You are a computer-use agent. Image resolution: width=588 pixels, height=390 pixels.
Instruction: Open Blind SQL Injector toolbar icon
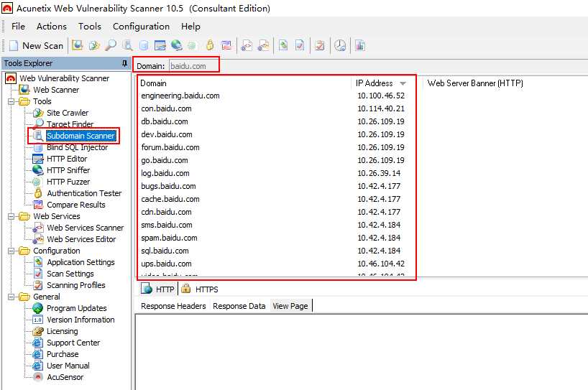[x=144, y=45]
